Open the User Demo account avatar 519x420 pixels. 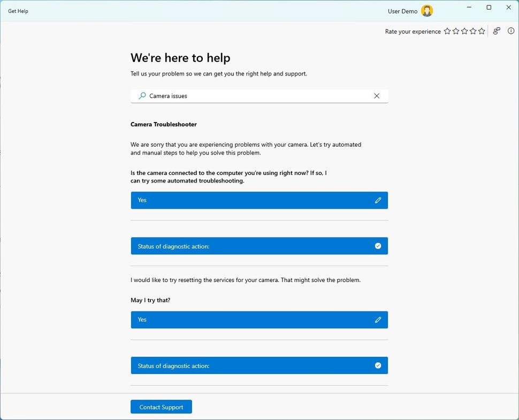426,11
